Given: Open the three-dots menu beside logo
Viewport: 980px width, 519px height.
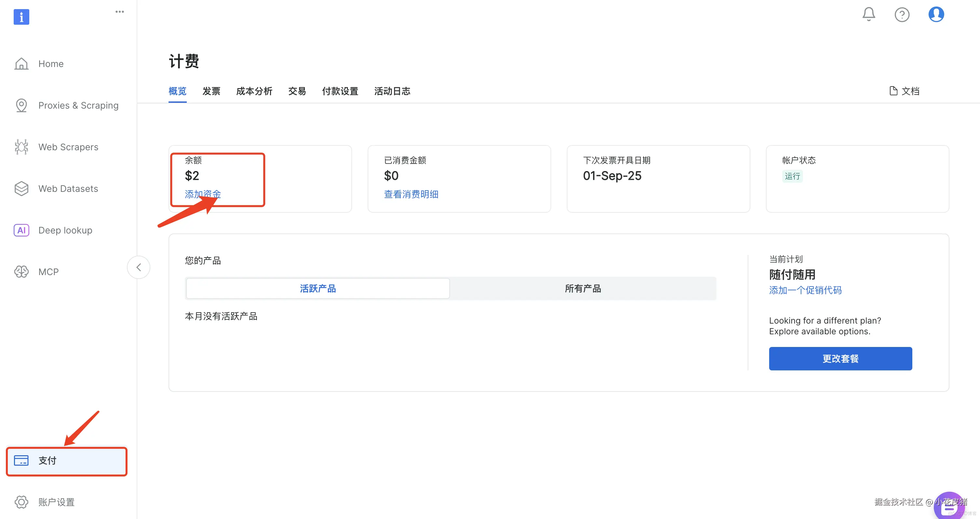Looking at the screenshot, I should [119, 12].
